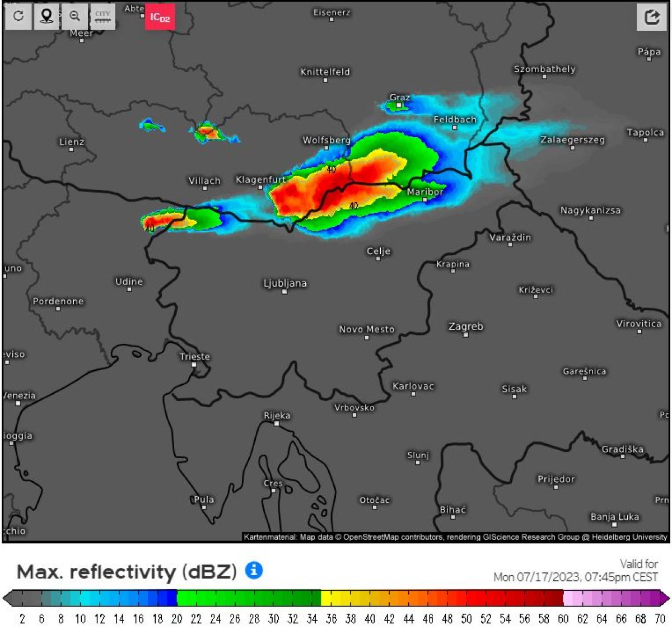672x634 pixels.
Task: Select the yellow 36 dBZ color segment
Action: [x=326, y=598]
